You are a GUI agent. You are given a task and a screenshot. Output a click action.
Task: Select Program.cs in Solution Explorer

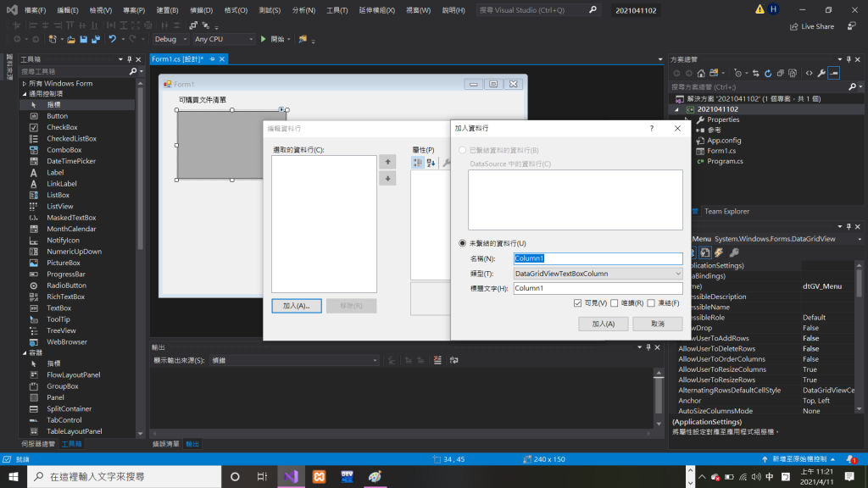click(x=725, y=162)
